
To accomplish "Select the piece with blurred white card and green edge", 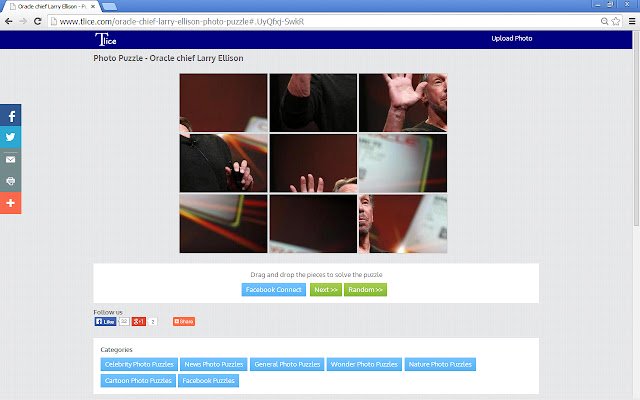I will (403, 163).
